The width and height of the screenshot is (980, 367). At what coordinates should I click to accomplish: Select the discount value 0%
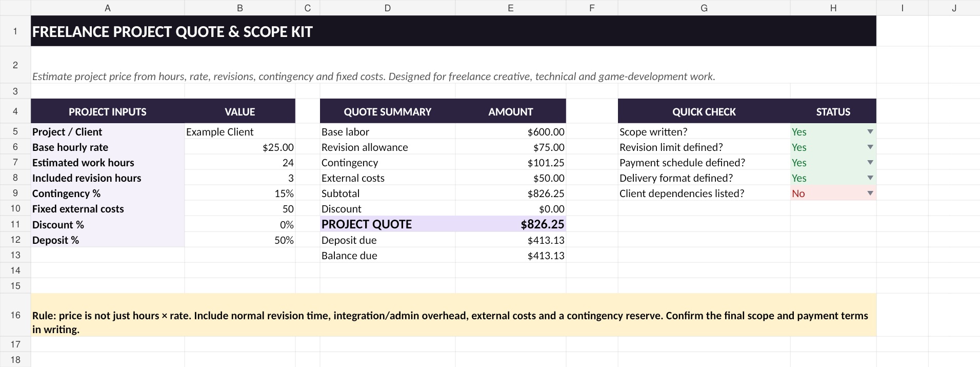(240, 224)
